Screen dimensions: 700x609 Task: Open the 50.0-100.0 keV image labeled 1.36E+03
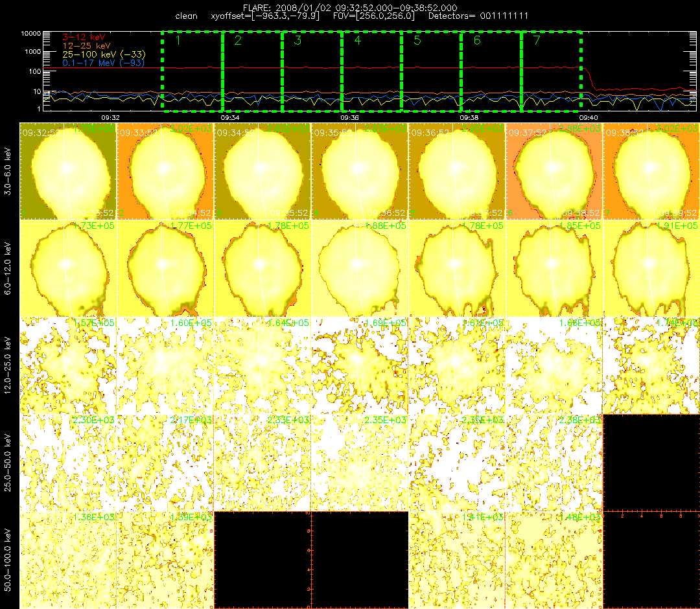(68, 560)
